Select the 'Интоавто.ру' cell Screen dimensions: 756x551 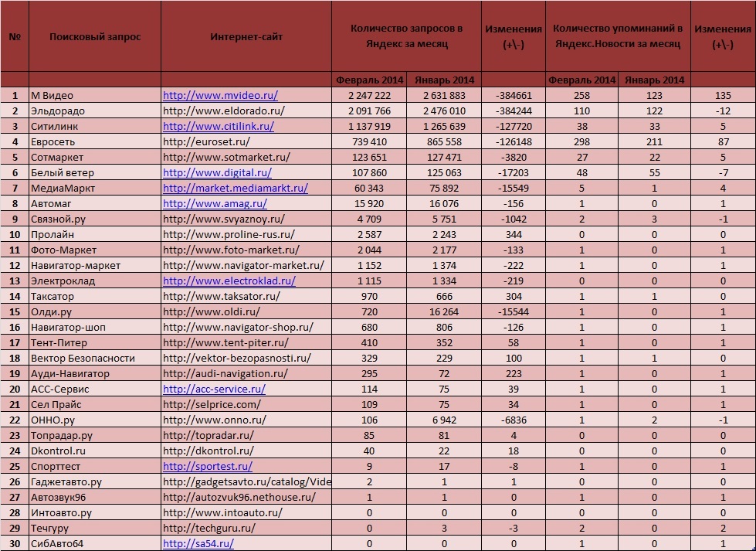[95, 512]
